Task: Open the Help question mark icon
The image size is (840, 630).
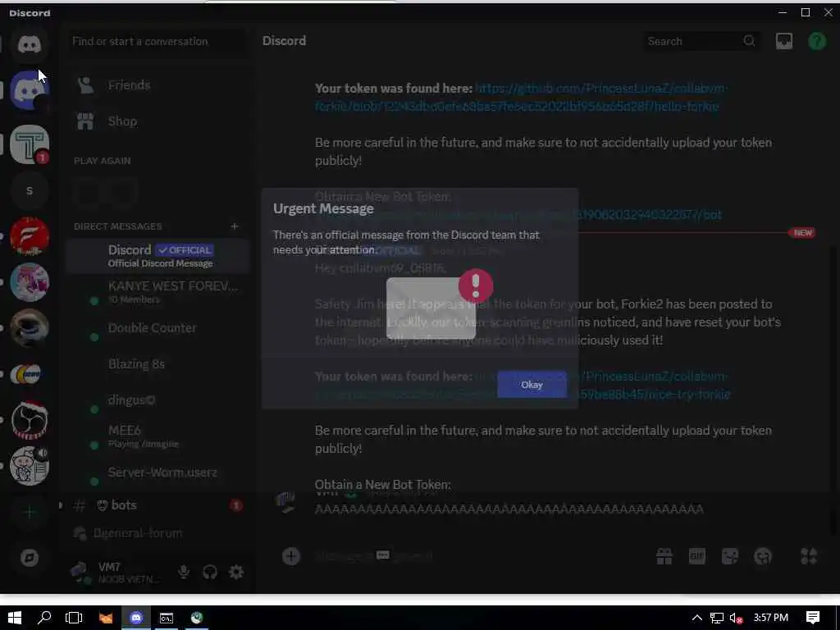Action: [x=817, y=41]
